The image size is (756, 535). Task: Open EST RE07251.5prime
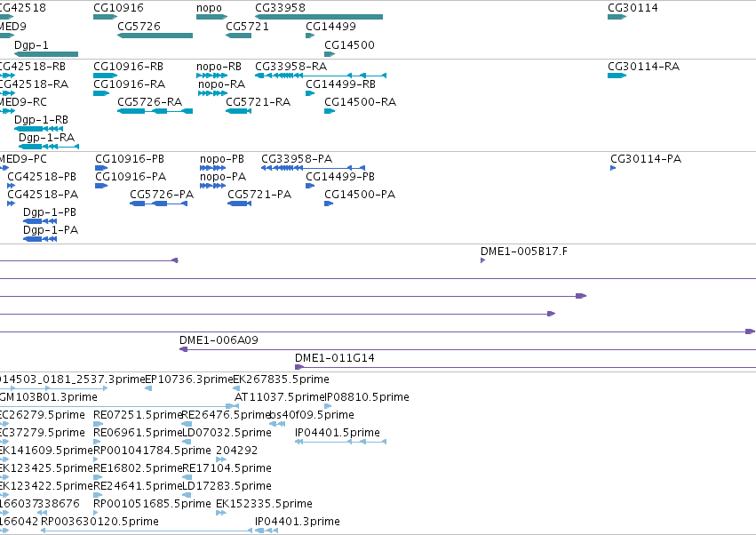(x=138, y=415)
